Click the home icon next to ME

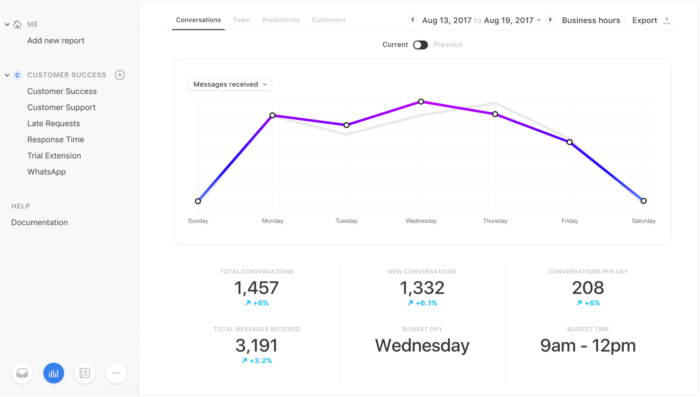pyautogui.click(x=17, y=24)
